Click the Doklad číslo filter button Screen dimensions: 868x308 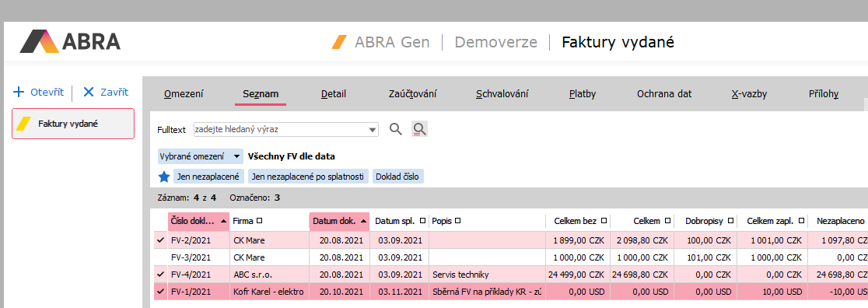point(398,177)
